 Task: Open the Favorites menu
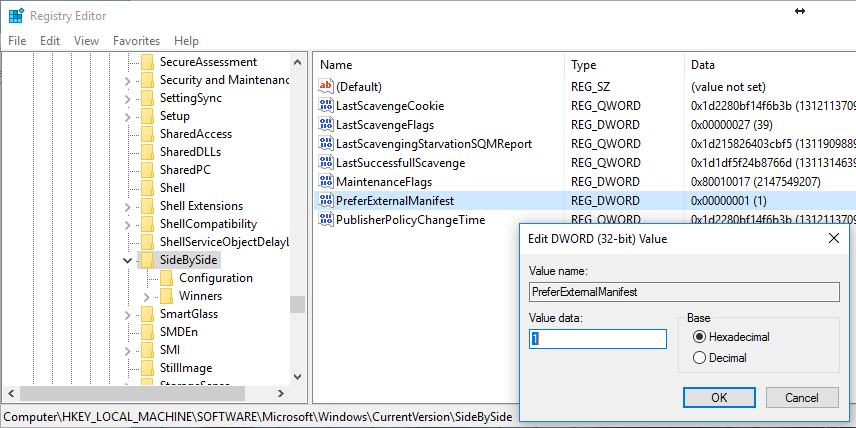point(136,41)
